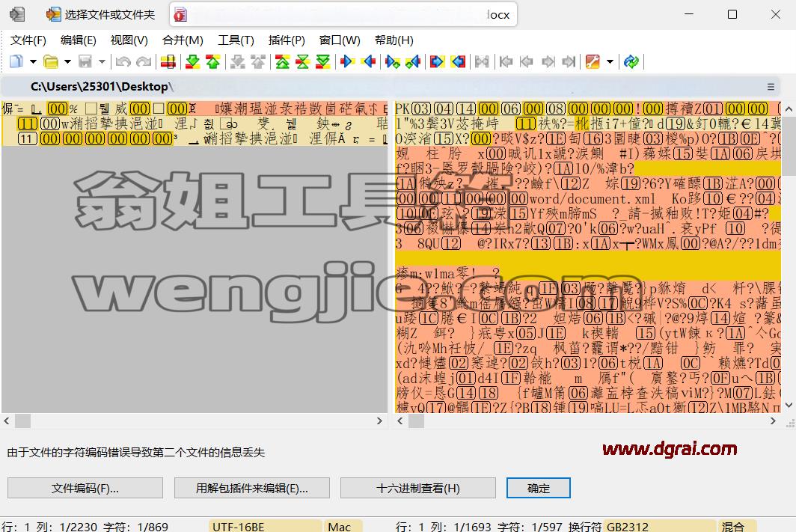
Task: Copy difference to left with blue arrow
Action: pyautogui.click(x=369, y=61)
